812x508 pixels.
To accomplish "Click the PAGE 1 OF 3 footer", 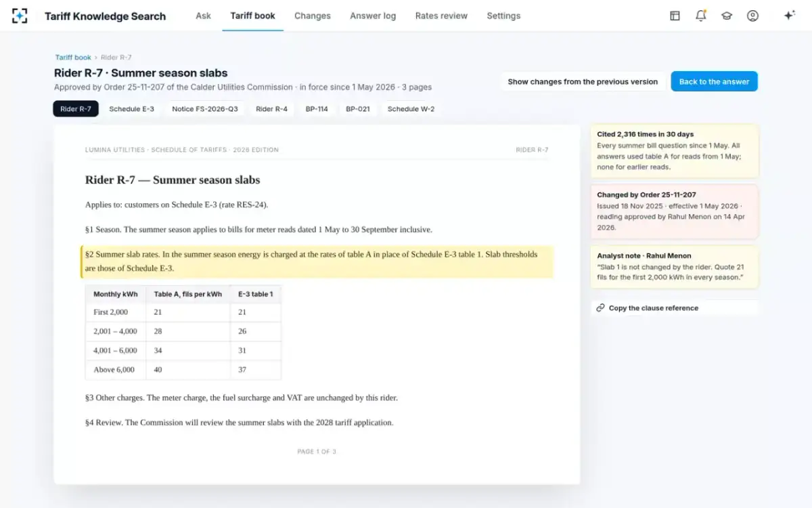I will click(x=317, y=452).
